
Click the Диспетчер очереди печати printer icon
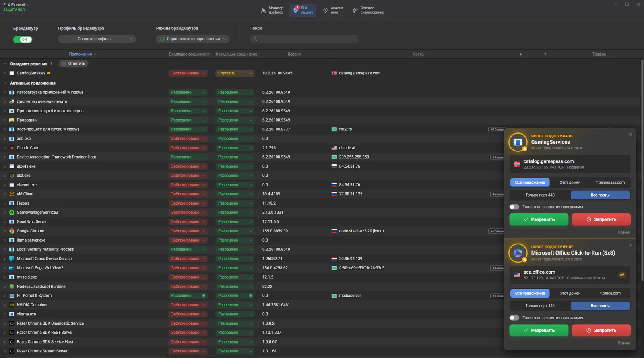click(x=12, y=101)
